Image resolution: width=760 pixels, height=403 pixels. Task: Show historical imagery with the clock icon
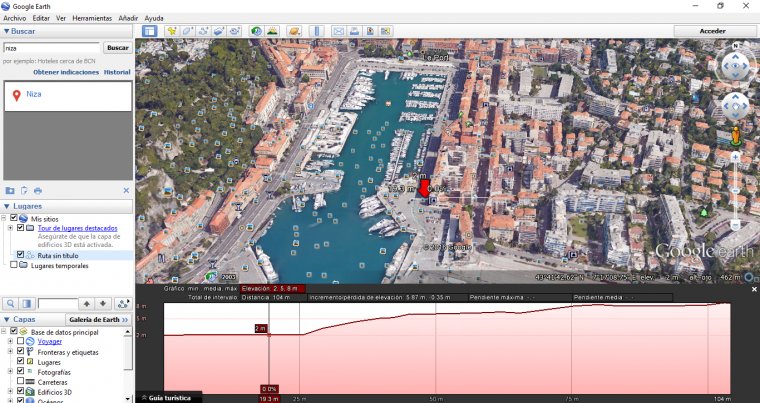click(x=256, y=31)
